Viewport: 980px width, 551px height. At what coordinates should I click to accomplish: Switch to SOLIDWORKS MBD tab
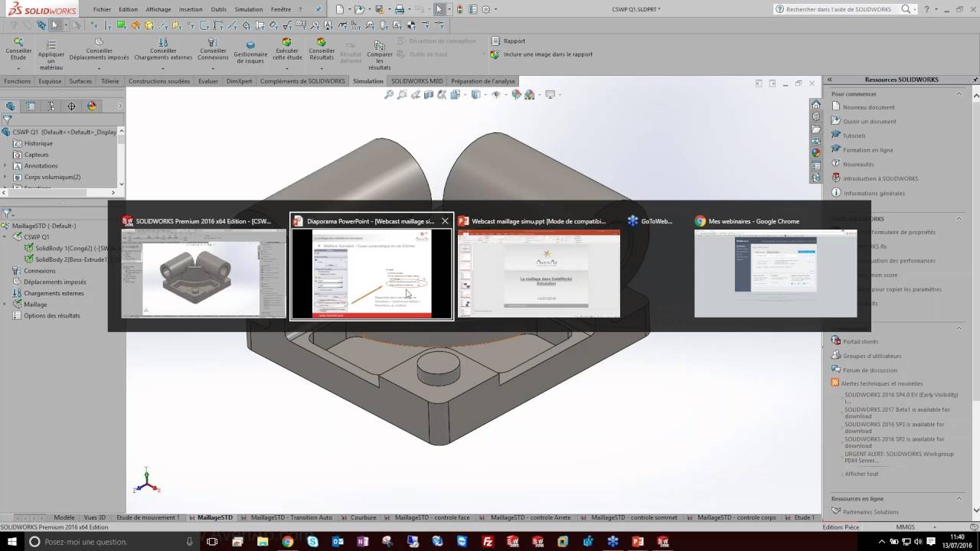pyautogui.click(x=417, y=81)
